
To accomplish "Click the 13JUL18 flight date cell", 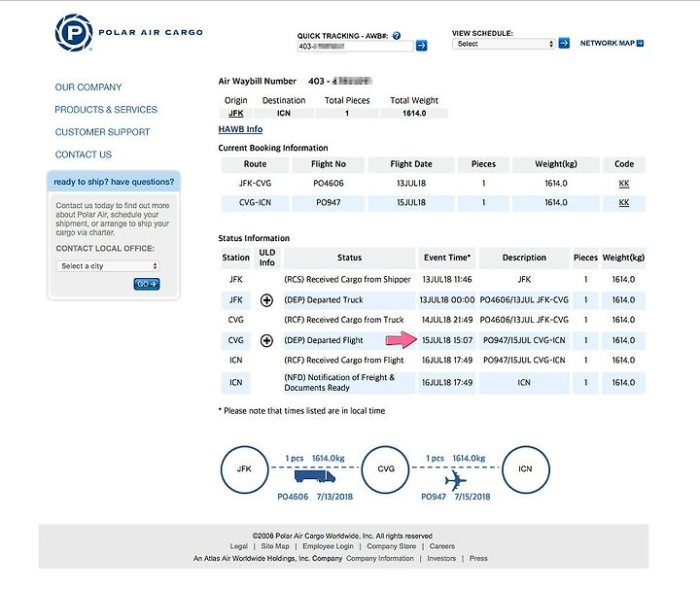I will tap(411, 184).
